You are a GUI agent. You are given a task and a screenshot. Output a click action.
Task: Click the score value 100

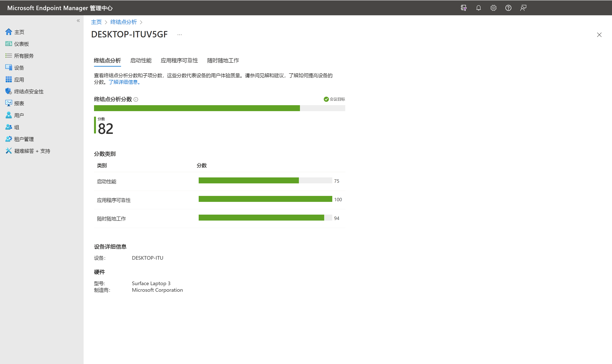click(x=338, y=200)
